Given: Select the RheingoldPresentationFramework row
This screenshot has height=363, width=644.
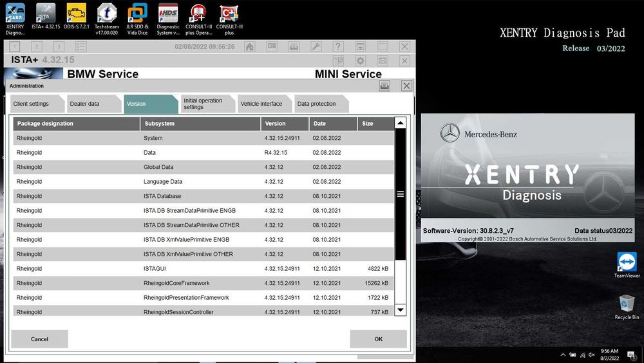Looking at the screenshot, I should [x=204, y=298].
